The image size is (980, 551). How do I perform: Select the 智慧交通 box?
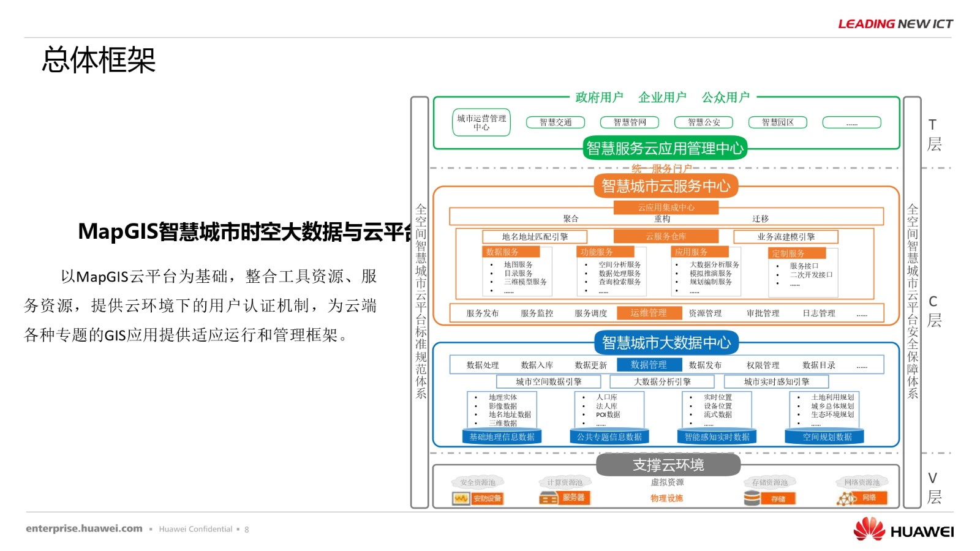tap(556, 122)
